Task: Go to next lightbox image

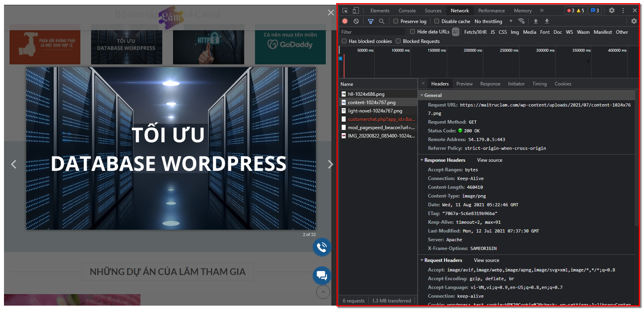Action: pyautogui.click(x=330, y=164)
